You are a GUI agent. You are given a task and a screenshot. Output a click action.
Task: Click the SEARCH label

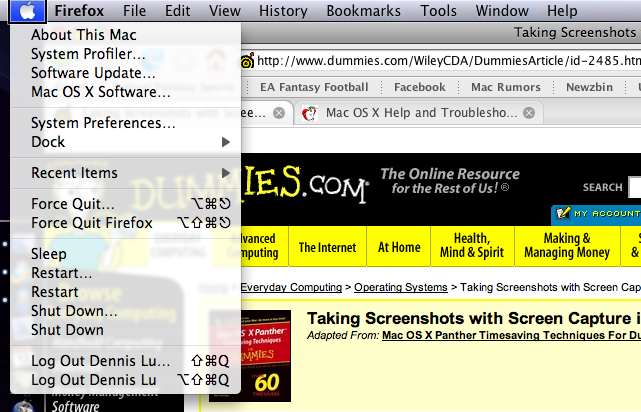tap(602, 188)
